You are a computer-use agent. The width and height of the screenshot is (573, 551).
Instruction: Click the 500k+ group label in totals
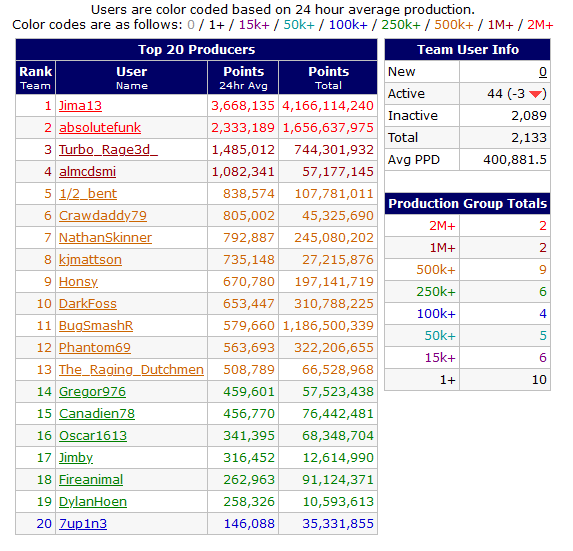coord(436,270)
